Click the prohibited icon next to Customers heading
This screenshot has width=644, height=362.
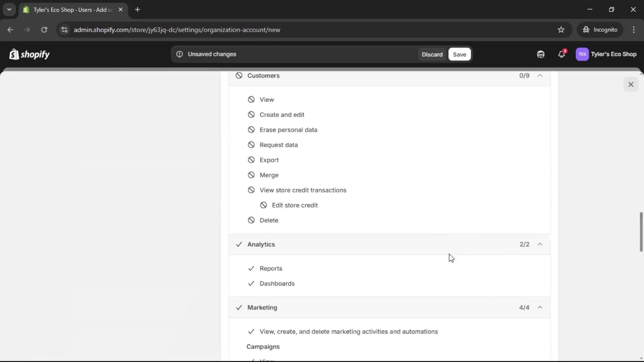point(239,75)
